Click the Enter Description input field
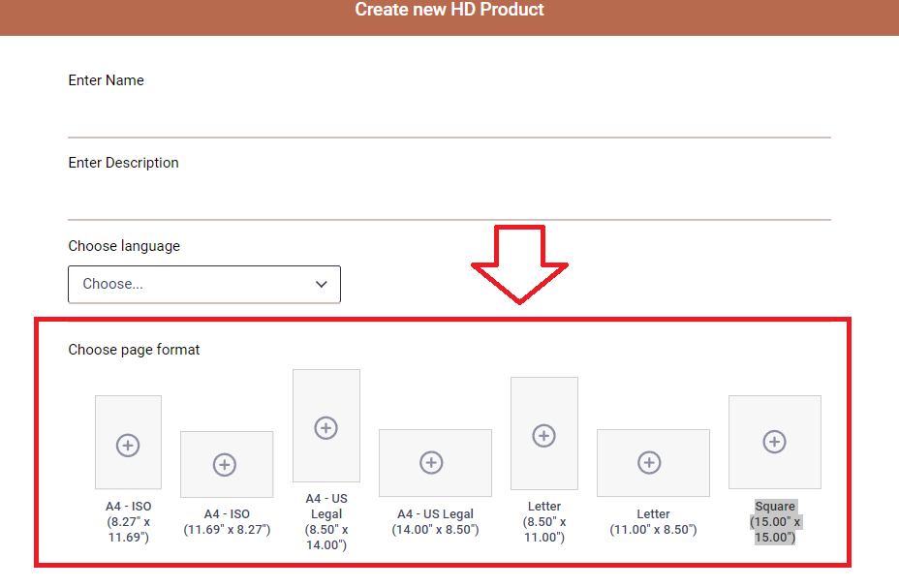 coord(449,197)
